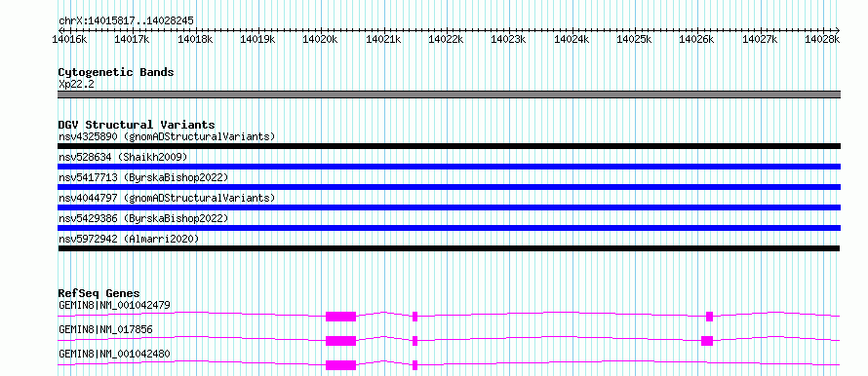Select the RefSeq Genes track heading
868x376 pixels.
click(99, 293)
